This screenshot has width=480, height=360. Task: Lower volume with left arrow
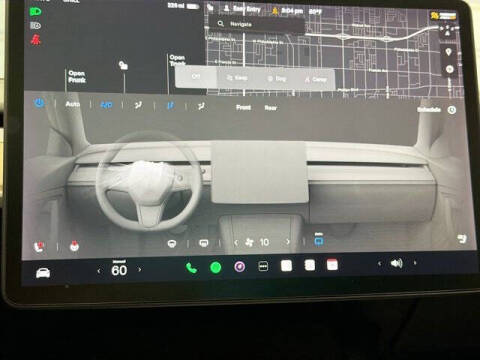[x=379, y=264]
